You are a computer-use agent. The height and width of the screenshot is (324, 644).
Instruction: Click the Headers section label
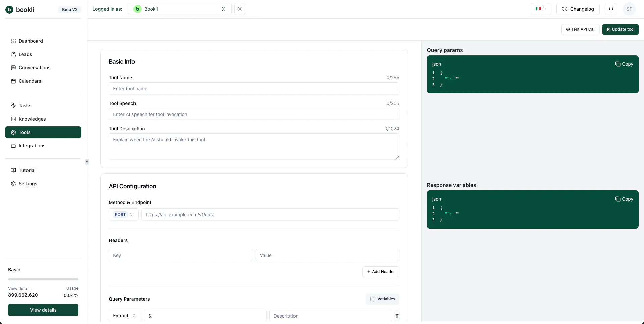pyautogui.click(x=118, y=240)
